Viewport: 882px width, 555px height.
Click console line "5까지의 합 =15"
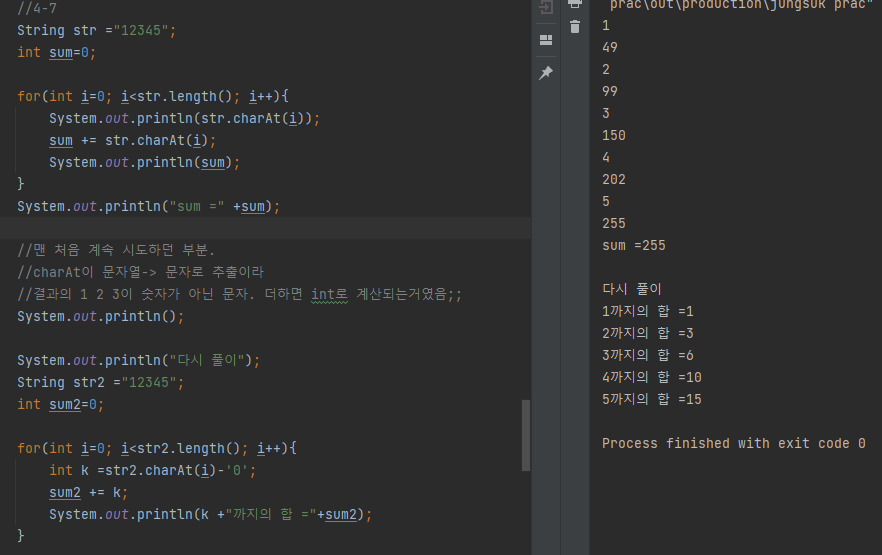pos(651,399)
